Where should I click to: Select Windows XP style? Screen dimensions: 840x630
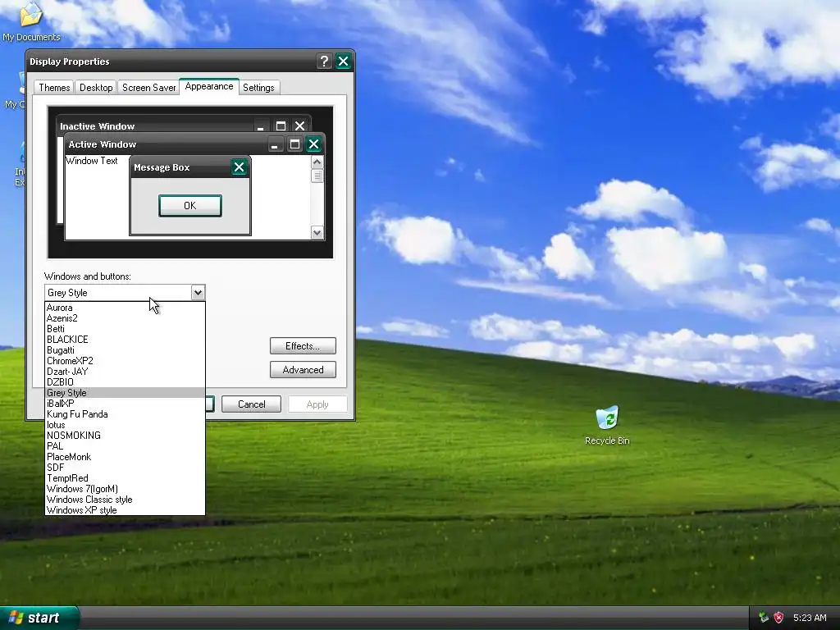125,510
